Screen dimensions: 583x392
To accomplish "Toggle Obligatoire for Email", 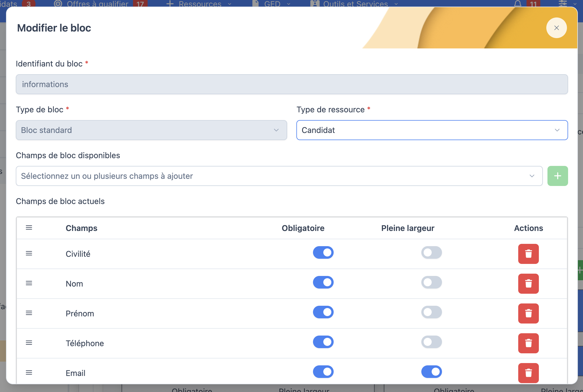I will point(323,372).
